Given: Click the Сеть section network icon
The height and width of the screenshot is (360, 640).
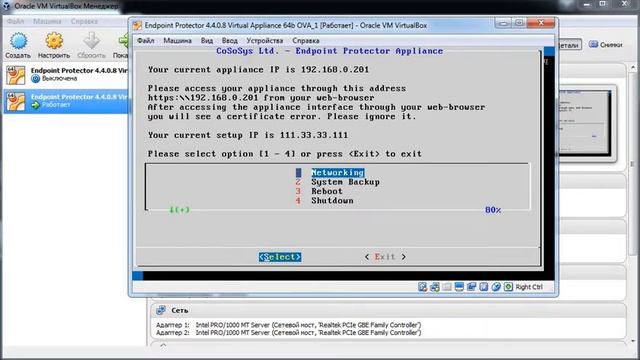Looking at the screenshot, I should point(161,310).
